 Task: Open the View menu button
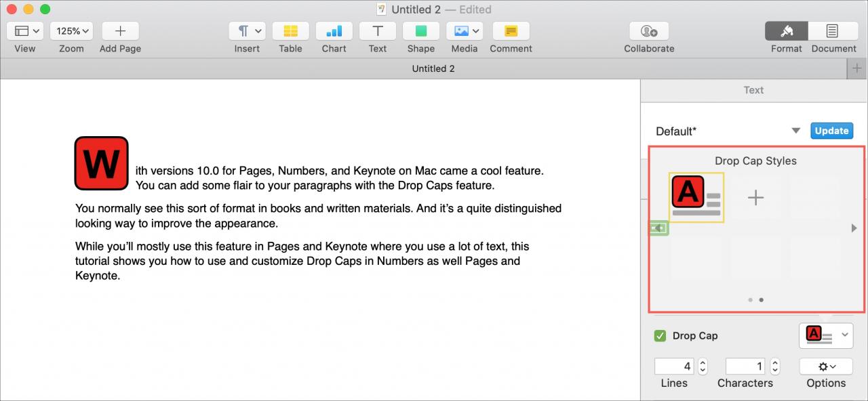pos(25,31)
